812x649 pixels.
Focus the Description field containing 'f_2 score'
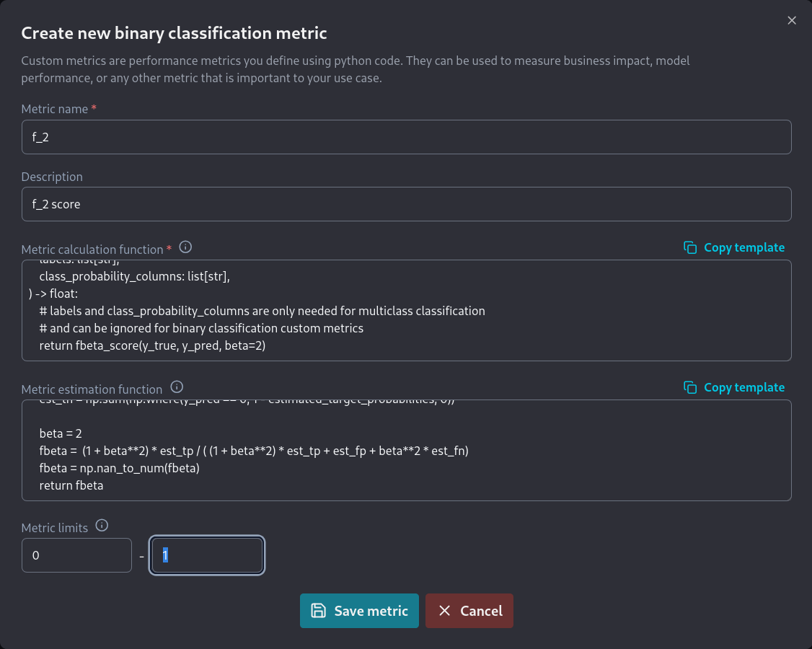(x=406, y=204)
